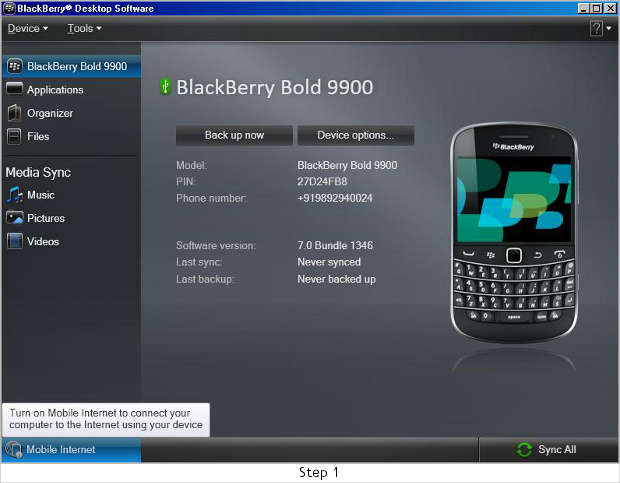Click the Mobile Internet icon
Viewport: 620px width, 483px height.
tap(14, 450)
